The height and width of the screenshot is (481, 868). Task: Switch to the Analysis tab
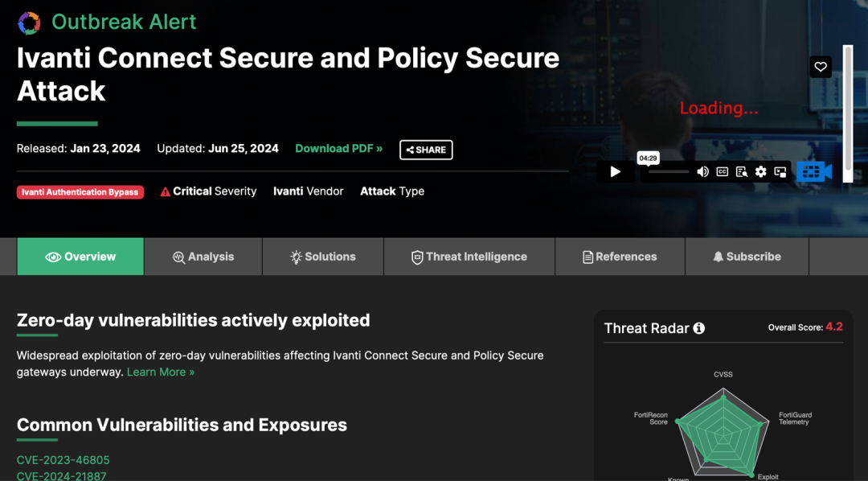[x=203, y=257]
